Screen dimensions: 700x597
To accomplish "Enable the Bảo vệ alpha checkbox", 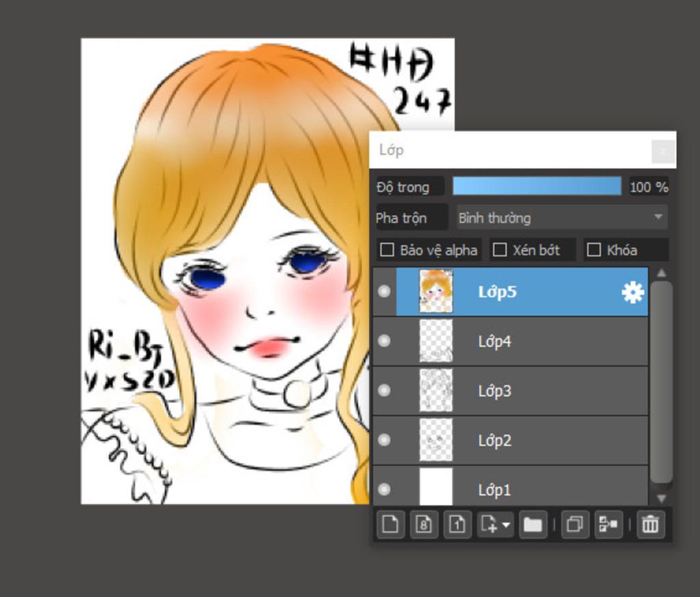I will coord(387,250).
